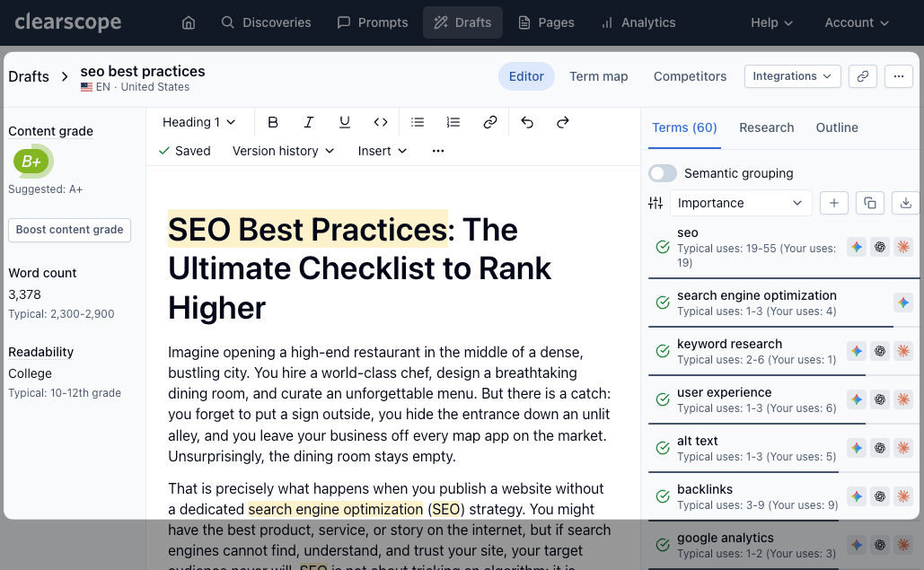
Task: Switch to the Outline tab
Action: 837,127
